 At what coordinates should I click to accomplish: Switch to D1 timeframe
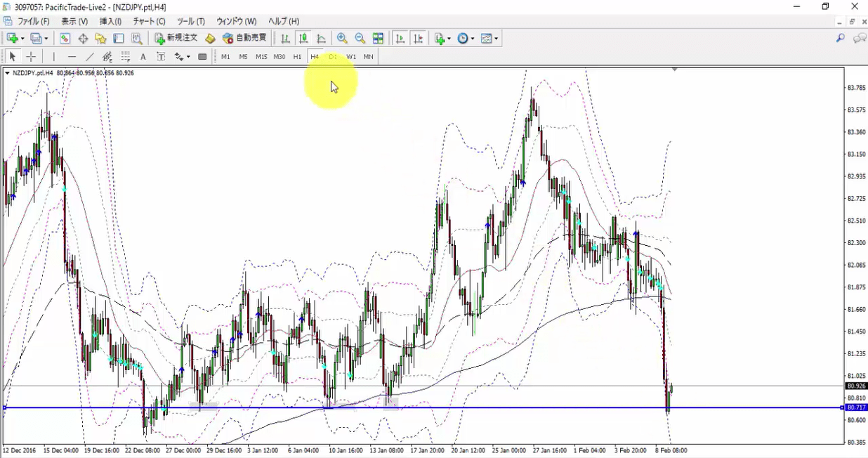point(333,57)
